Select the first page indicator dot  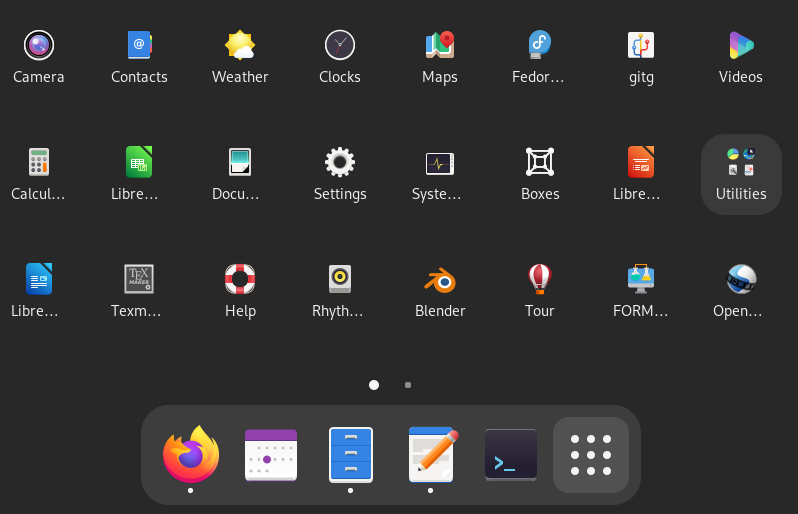pyautogui.click(x=374, y=385)
